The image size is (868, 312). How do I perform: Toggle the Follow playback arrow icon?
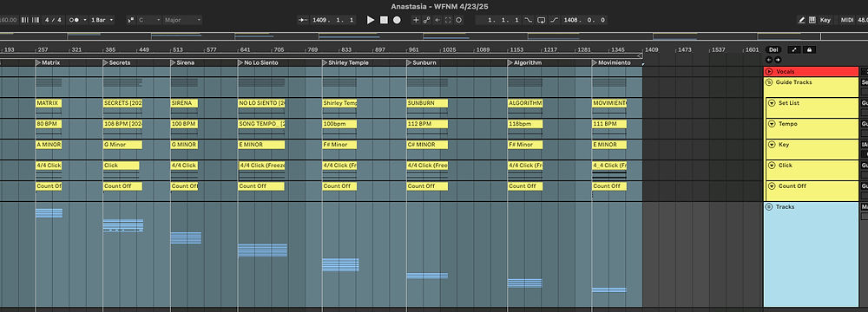[303, 20]
